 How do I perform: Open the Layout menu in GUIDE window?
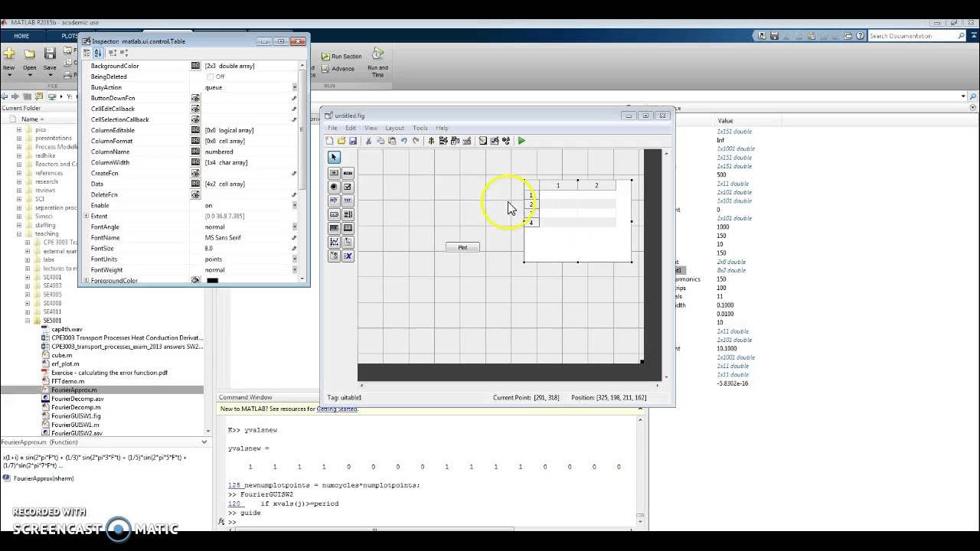[x=394, y=128]
